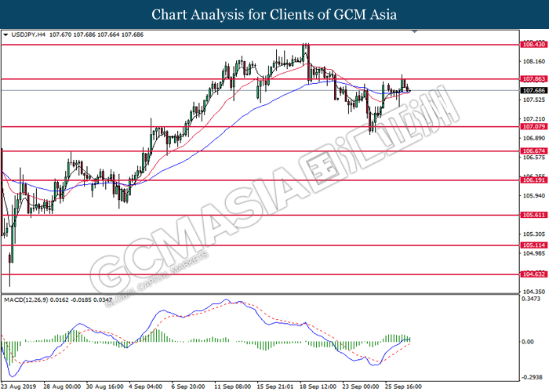The height and width of the screenshot is (392, 549).
Task: Click the 4 Sep 04:00 time label
Action: pyautogui.click(x=145, y=387)
